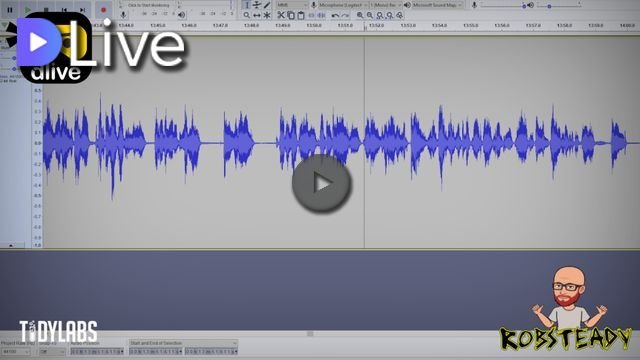Click the Zoom In icon
Screen dimensions: 640x360
tap(360, 15)
